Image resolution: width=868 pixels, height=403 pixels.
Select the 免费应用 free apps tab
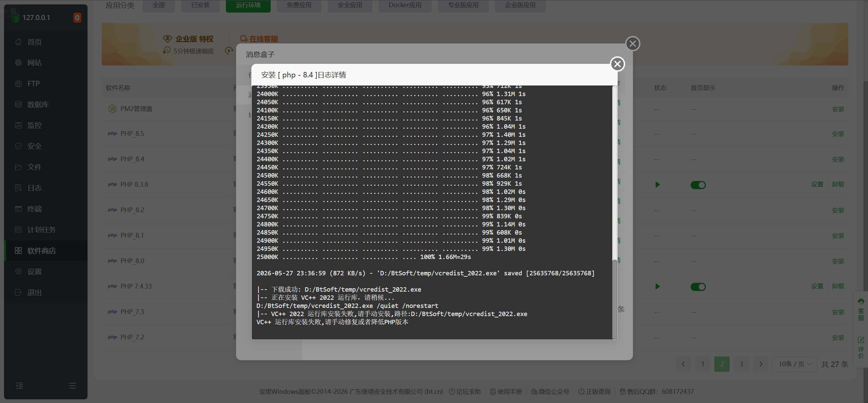(299, 5)
